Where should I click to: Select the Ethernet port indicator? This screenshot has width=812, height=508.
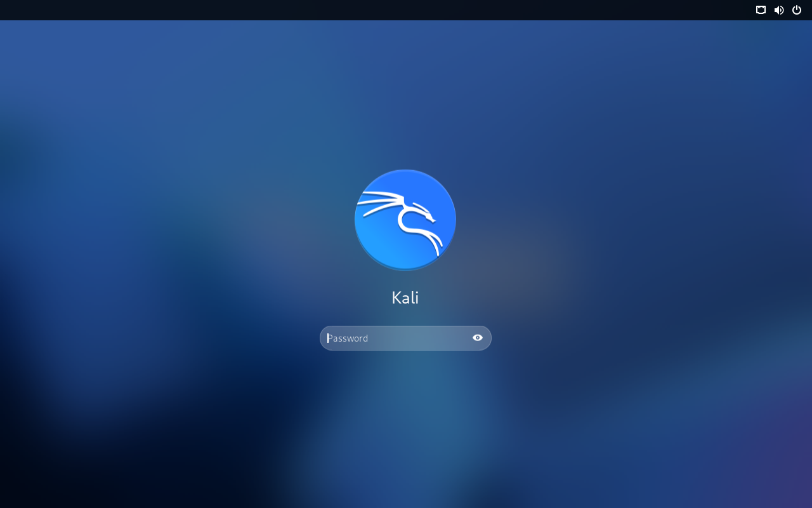[761, 10]
